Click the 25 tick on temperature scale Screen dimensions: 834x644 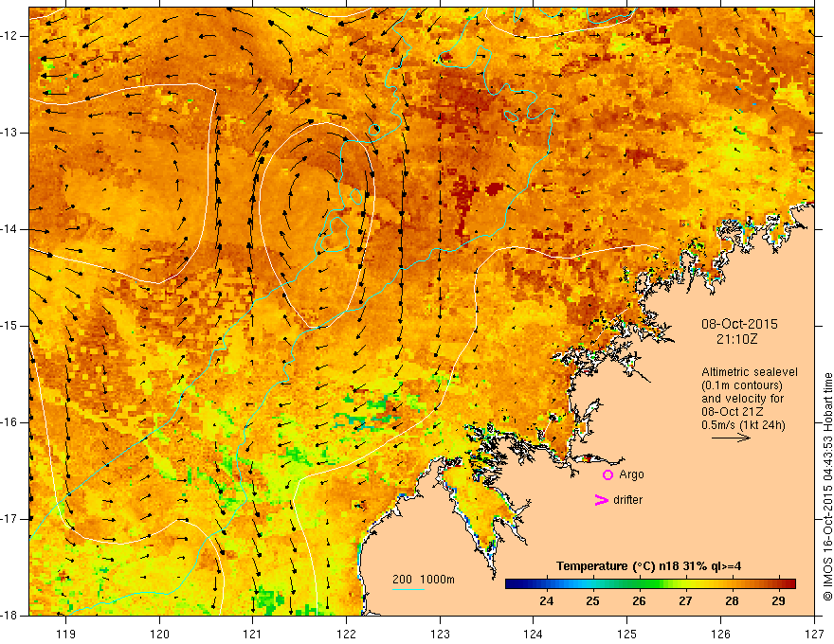[x=592, y=601]
